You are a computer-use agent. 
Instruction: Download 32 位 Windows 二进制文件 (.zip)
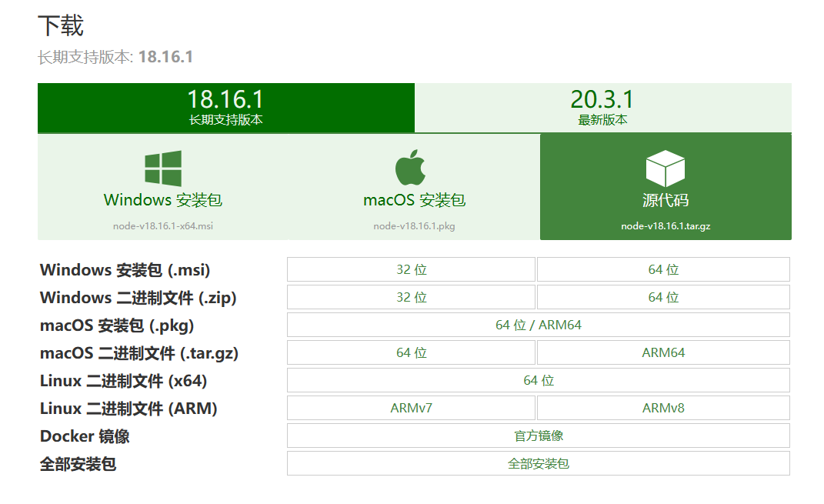coord(411,298)
